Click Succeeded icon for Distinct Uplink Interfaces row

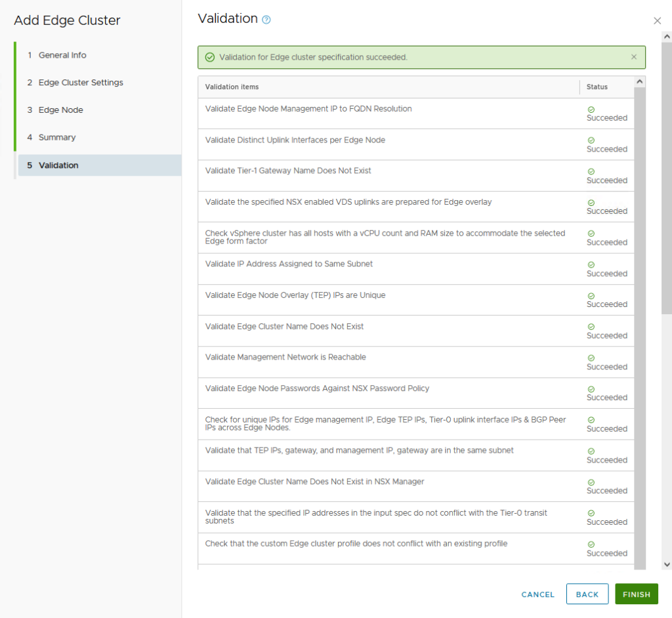tap(591, 140)
